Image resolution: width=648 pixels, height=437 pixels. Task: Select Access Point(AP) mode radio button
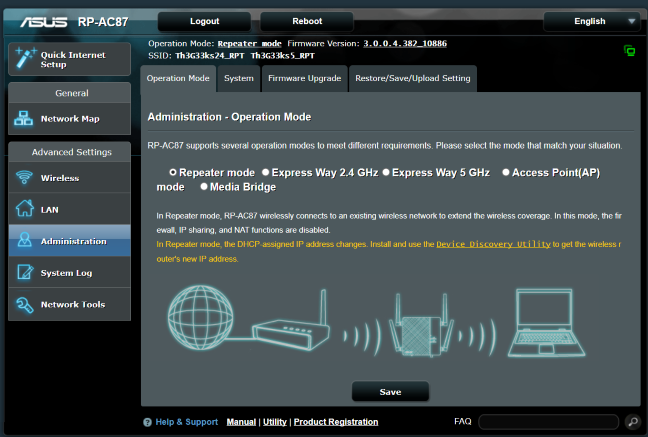click(x=505, y=172)
